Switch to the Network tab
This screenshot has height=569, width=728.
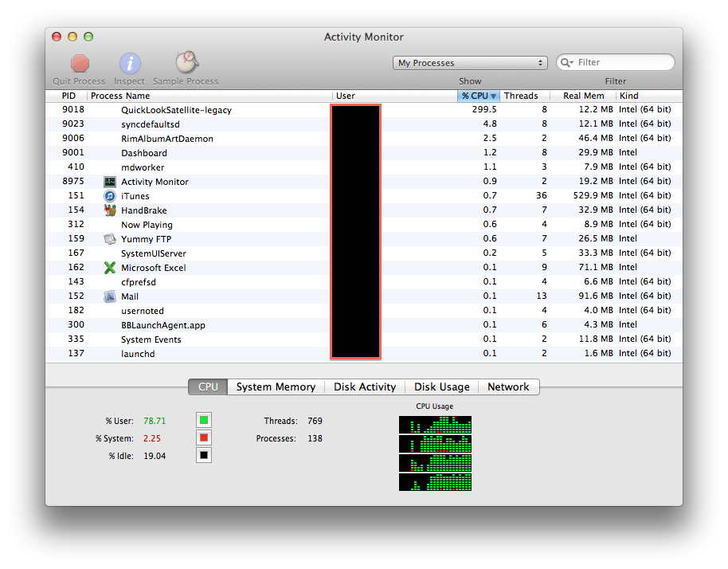(508, 387)
